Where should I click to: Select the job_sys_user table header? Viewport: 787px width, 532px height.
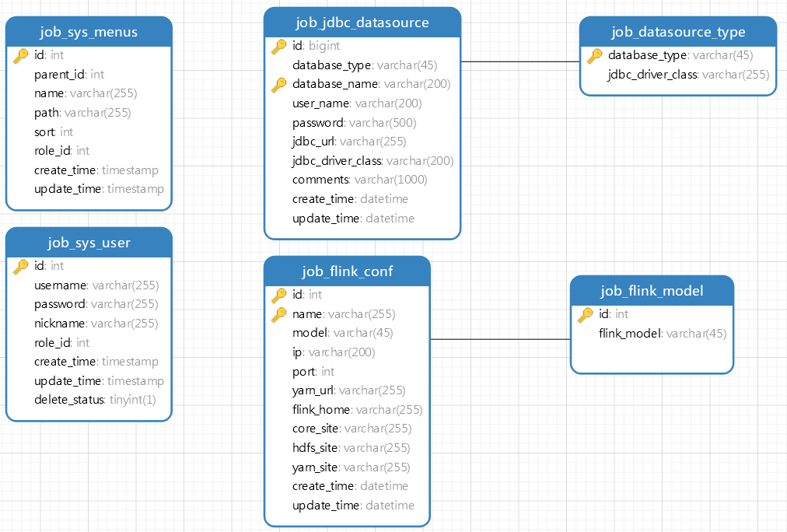tap(89, 243)
